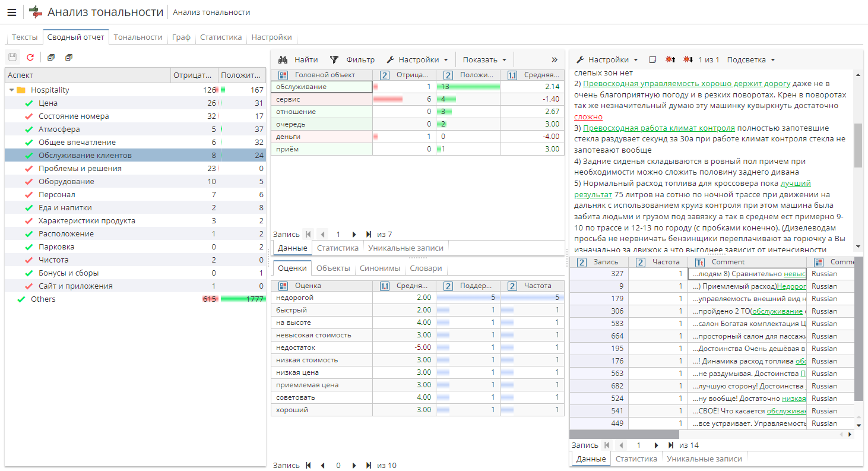Screen dimensions: 868x471
Task: Click highlighted link 'Превосходная управляемость хорошо держит дорогу'
Action: 686,84
